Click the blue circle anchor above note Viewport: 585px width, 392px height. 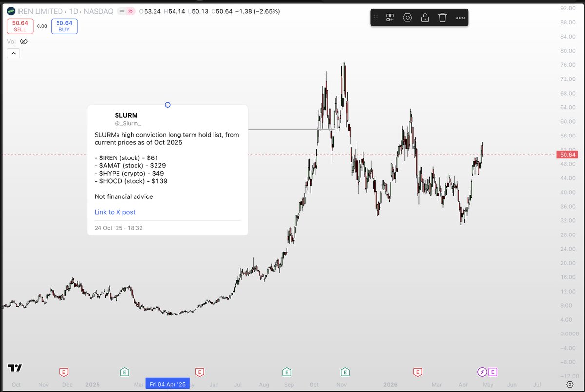click(168, 105)
